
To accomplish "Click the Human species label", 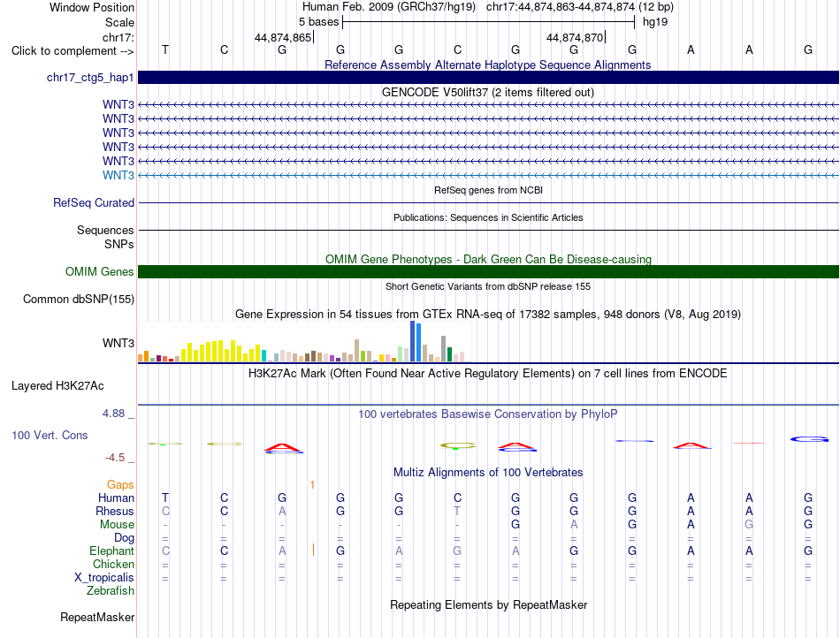I will 116,497.
